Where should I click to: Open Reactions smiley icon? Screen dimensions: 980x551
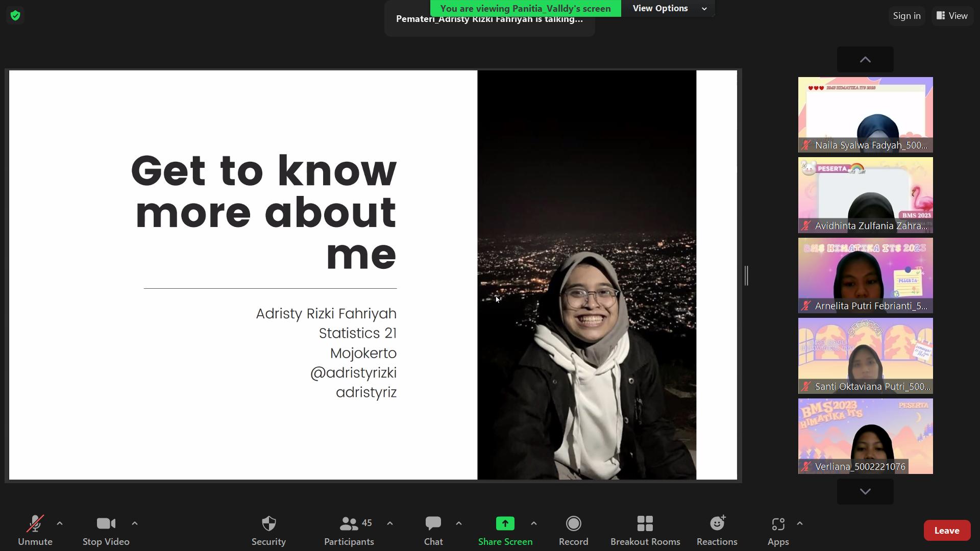(x=717, y=524)
